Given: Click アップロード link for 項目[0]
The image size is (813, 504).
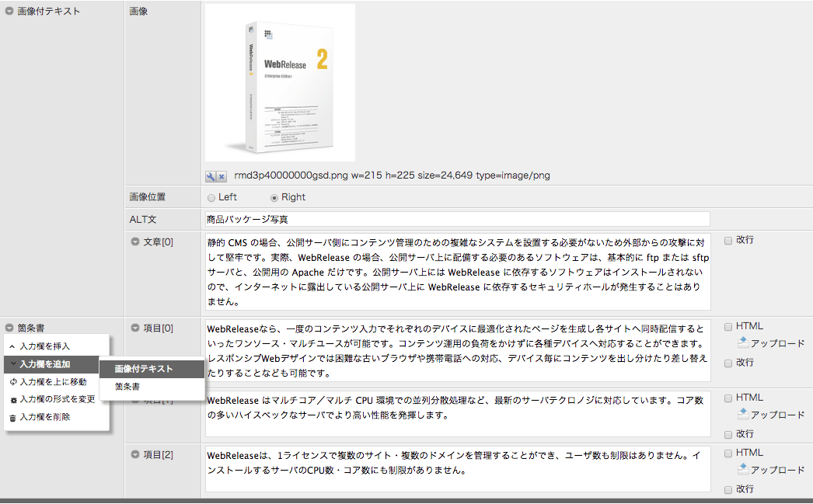Looking at the screenshot, I should 777,343.
